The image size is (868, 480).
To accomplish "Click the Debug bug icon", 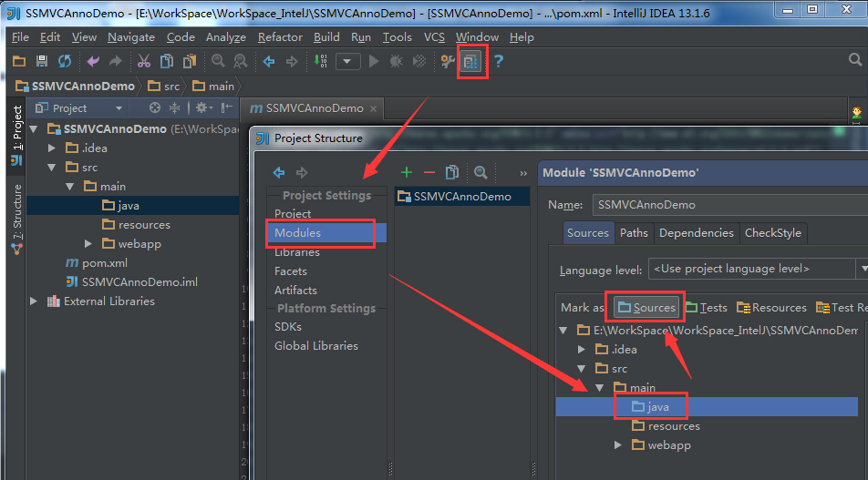I will click(397, 61).
